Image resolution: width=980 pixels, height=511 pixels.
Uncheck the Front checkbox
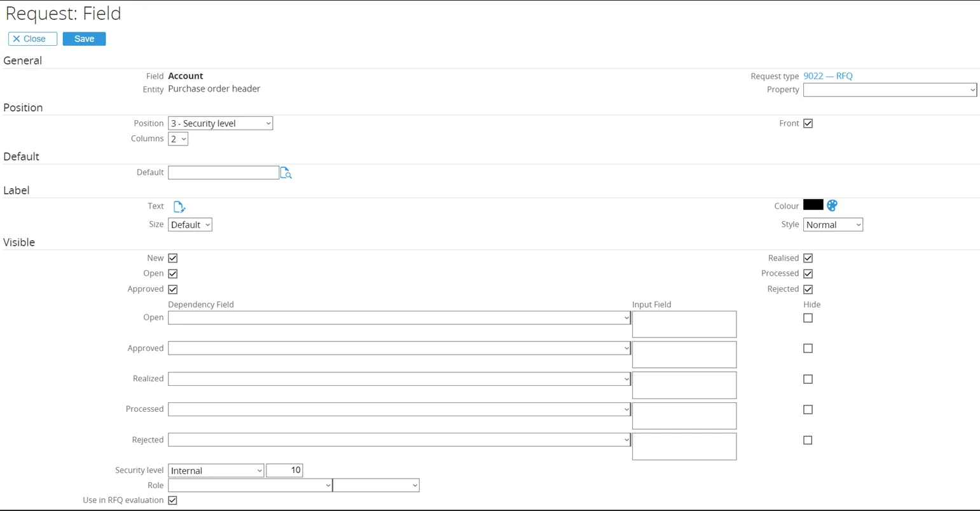point(808,123)
